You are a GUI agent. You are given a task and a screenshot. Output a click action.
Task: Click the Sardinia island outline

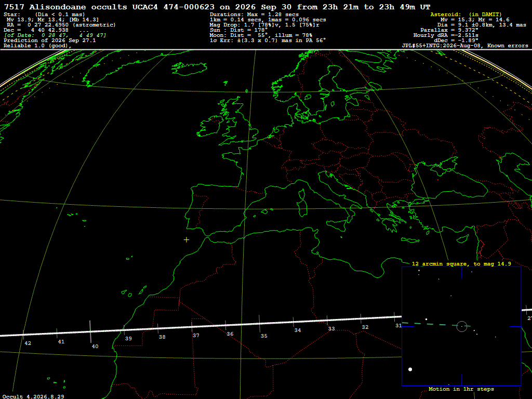(302, 209)
